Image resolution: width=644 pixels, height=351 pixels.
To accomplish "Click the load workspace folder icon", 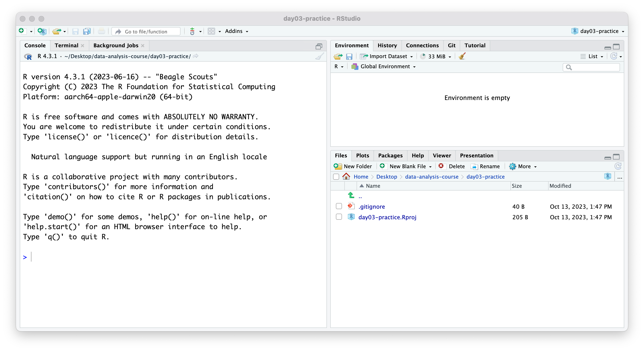I will click(338, 56).
